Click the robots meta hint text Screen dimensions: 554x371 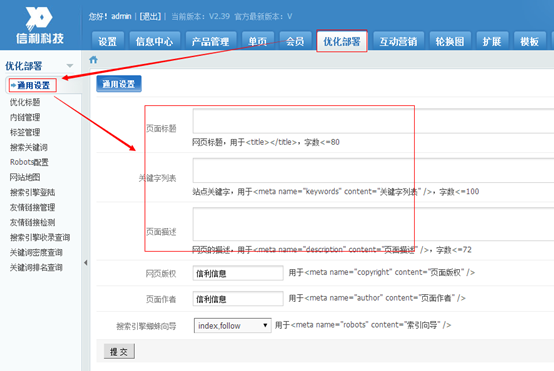click(x=363, y=325)
